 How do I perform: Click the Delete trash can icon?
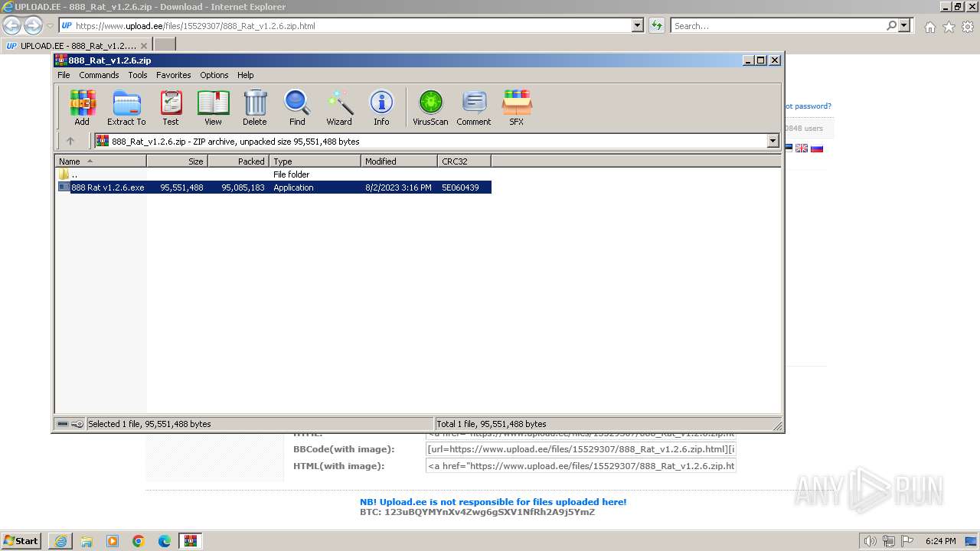(x=255, y=107)
